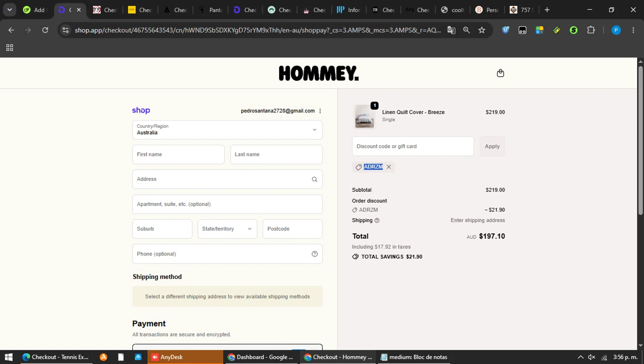Click the Discount code or gift card field
644x364 pixels.
[x=413, y=147]
